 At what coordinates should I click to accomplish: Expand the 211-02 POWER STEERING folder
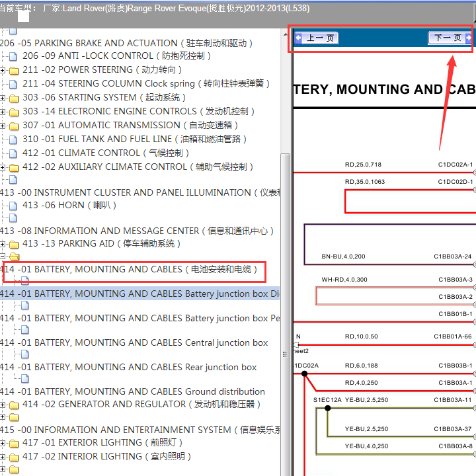(x=3, y=71)
